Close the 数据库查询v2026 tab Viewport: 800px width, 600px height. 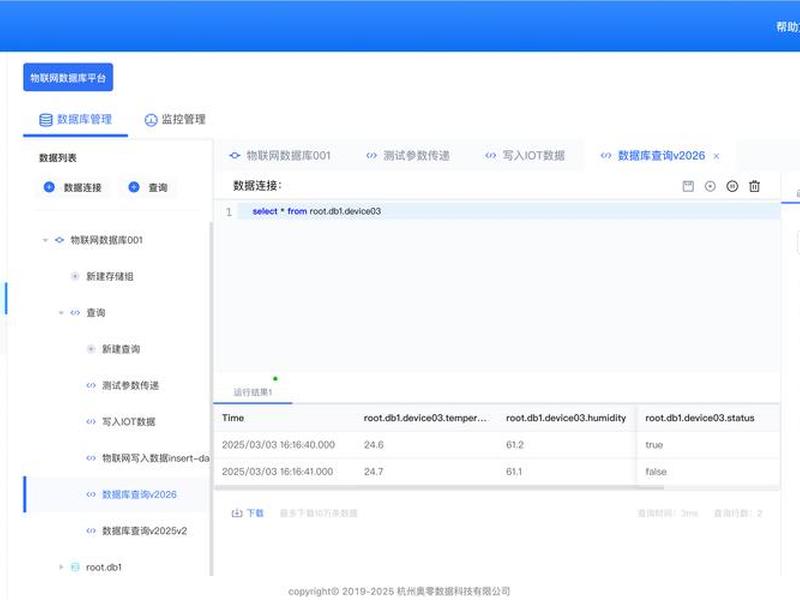(716, 156)
